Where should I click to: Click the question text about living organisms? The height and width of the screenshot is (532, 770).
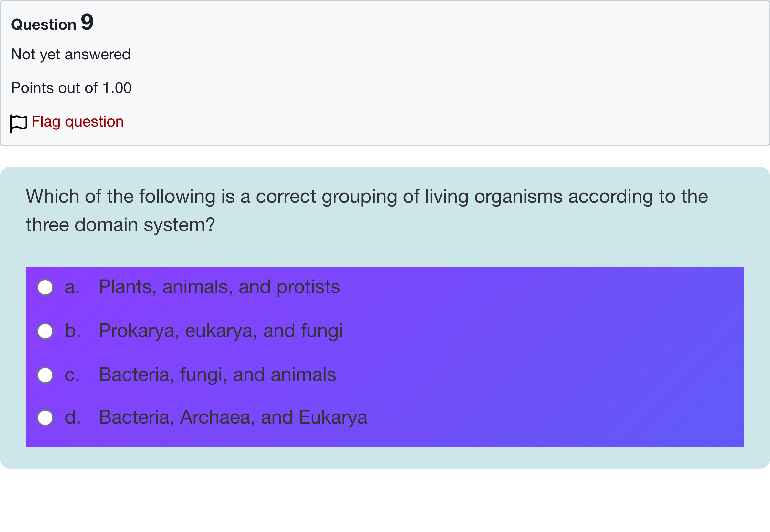click(x=367, y=196)
